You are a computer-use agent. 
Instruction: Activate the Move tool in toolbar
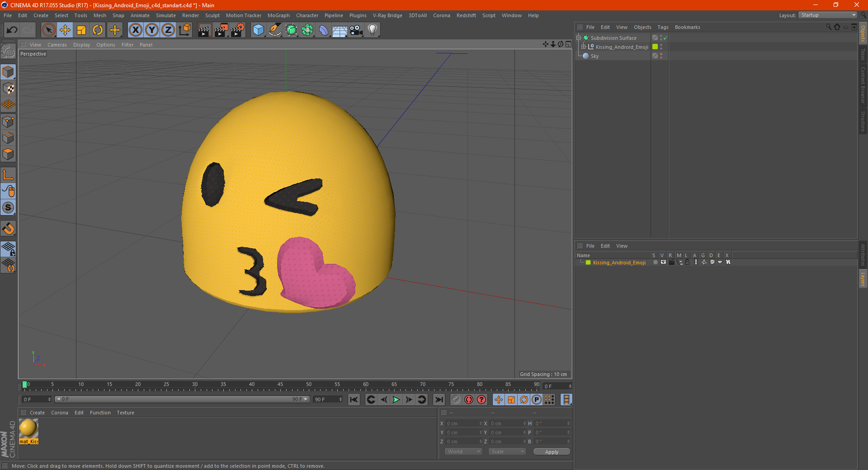point(65,30)
